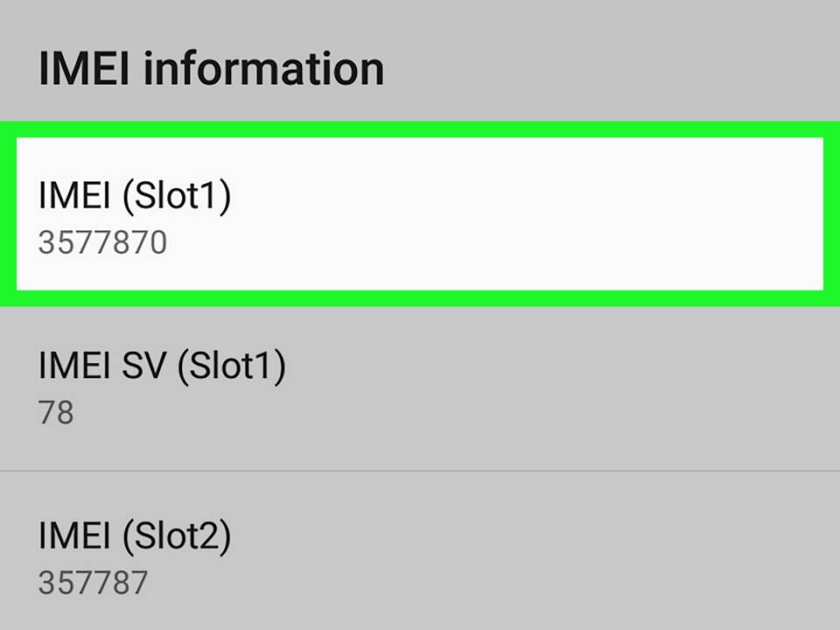Tap "(Slot2)" in the last entry
840x630 pixels.
coord(176,536)
